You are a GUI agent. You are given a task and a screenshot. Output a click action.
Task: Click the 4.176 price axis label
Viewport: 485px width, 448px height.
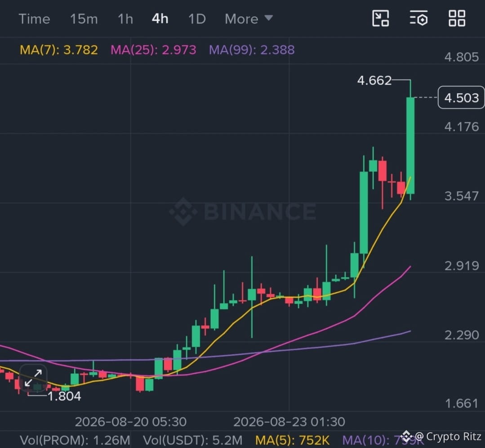point(462,127)
